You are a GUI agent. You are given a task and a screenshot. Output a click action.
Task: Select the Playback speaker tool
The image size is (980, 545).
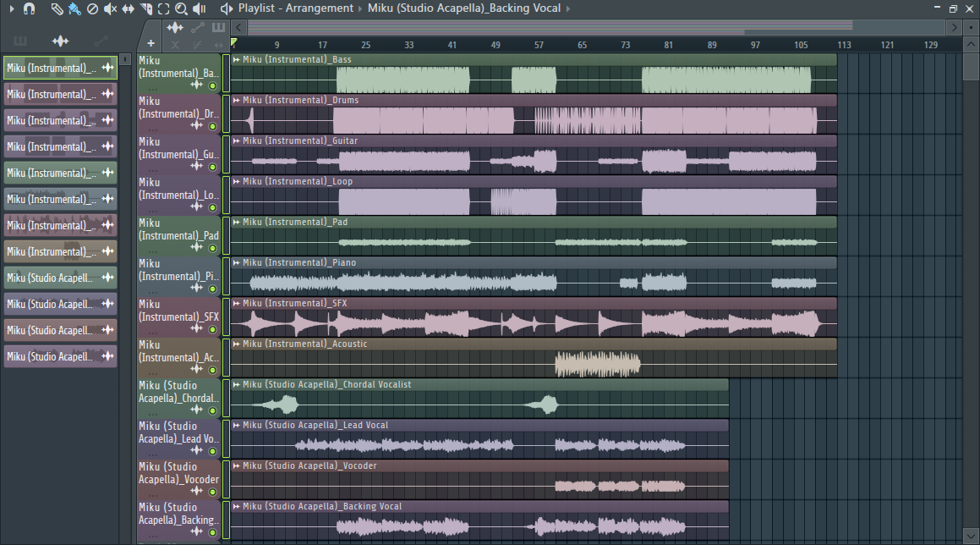click(200, 8)
